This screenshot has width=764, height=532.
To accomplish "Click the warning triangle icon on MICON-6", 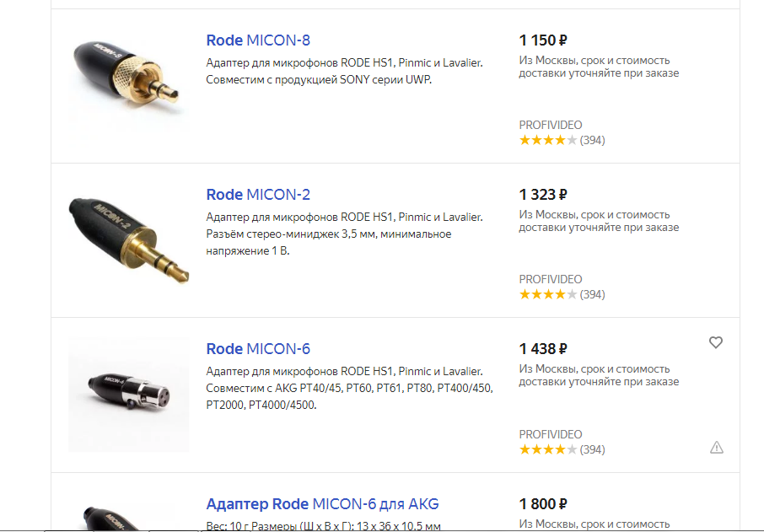I will (x=716, y=447).
